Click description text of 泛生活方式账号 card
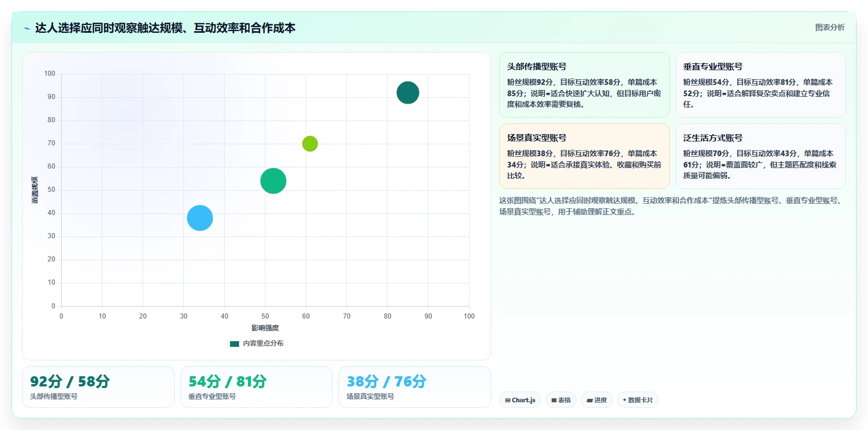Image resolution: width=868 pixels, height=430 pixels. click(x=760, y=164)
